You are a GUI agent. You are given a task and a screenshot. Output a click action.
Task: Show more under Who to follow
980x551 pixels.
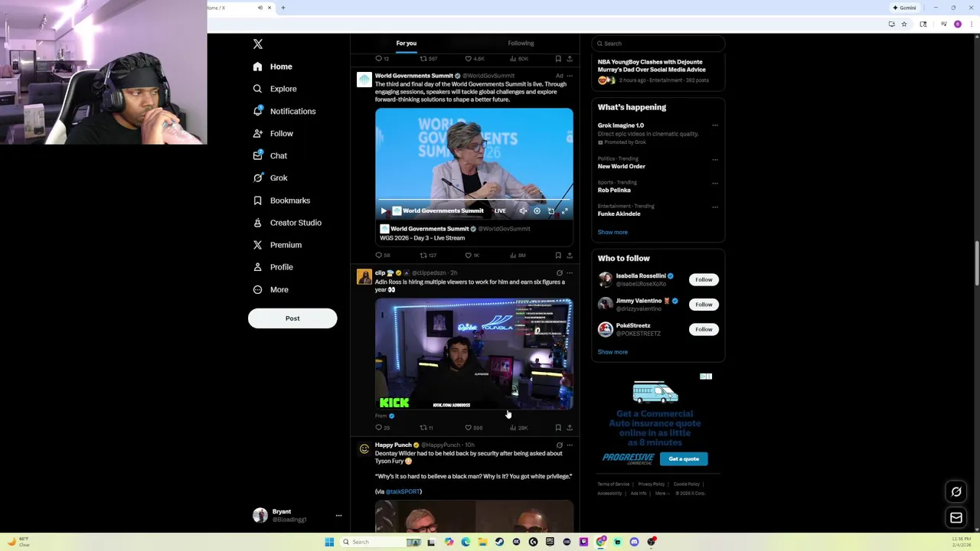(x=612, y=352)
